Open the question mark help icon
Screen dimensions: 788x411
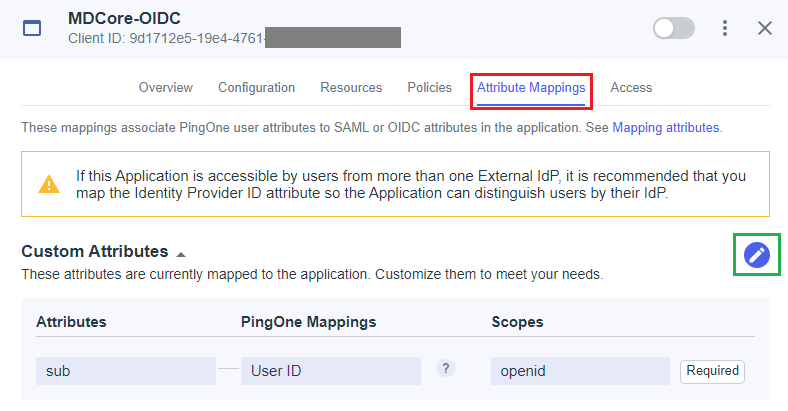pyautogui.click(x=446, y=368)
